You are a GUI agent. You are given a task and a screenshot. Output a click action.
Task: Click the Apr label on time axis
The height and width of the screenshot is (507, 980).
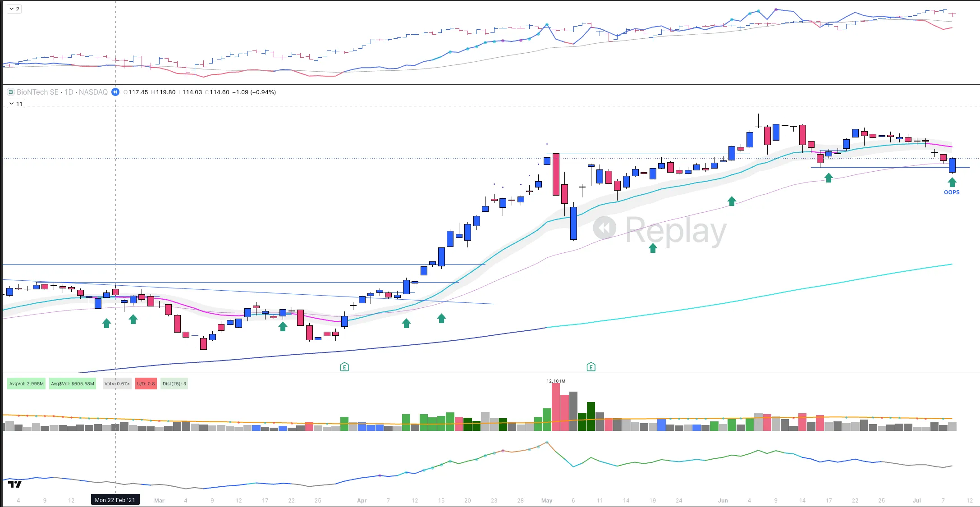(362, 501)
